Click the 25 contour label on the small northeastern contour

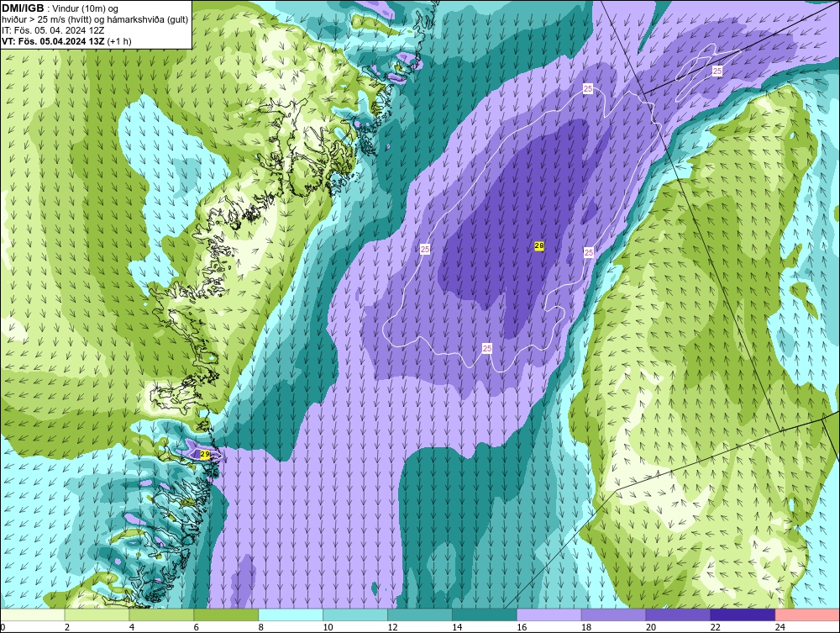pos(717,71)
